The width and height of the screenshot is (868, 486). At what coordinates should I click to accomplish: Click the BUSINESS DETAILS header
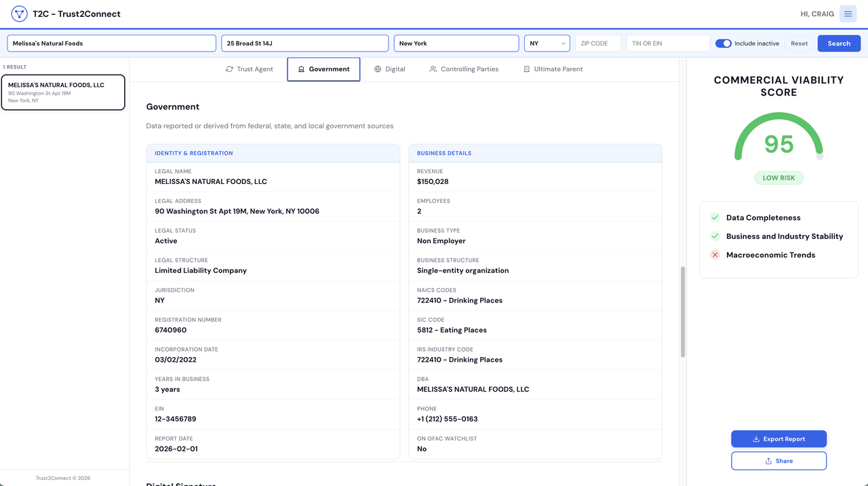click(x=444, y=153)
